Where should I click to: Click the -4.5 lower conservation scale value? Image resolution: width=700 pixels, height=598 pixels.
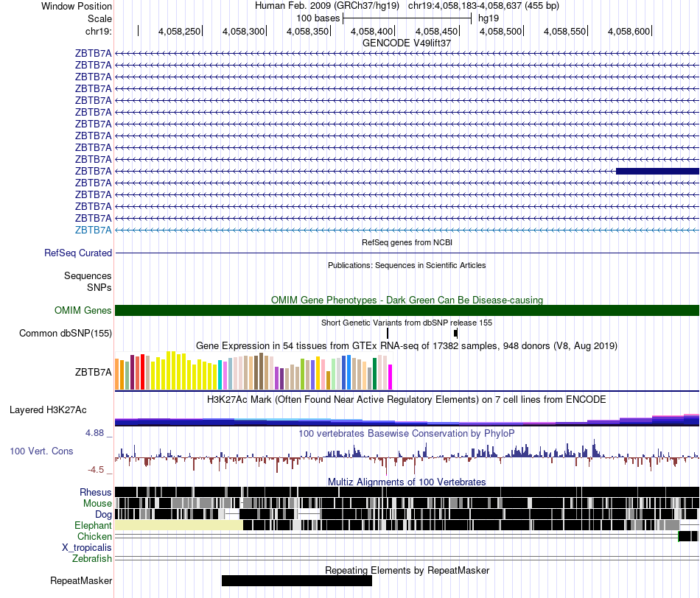click(96, 469)
